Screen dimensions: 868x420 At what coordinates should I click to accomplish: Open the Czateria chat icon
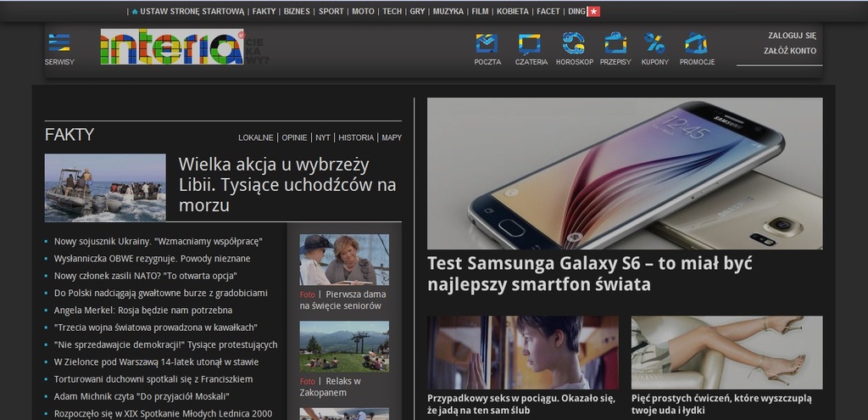530,43
